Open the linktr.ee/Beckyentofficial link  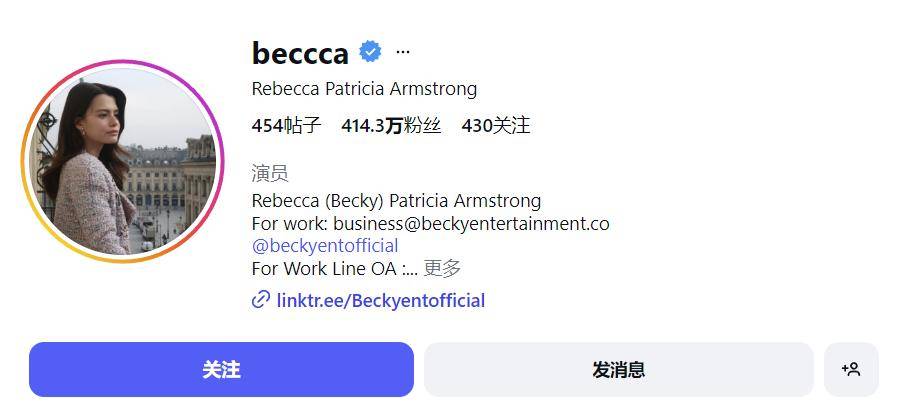(x=380, y=300)
